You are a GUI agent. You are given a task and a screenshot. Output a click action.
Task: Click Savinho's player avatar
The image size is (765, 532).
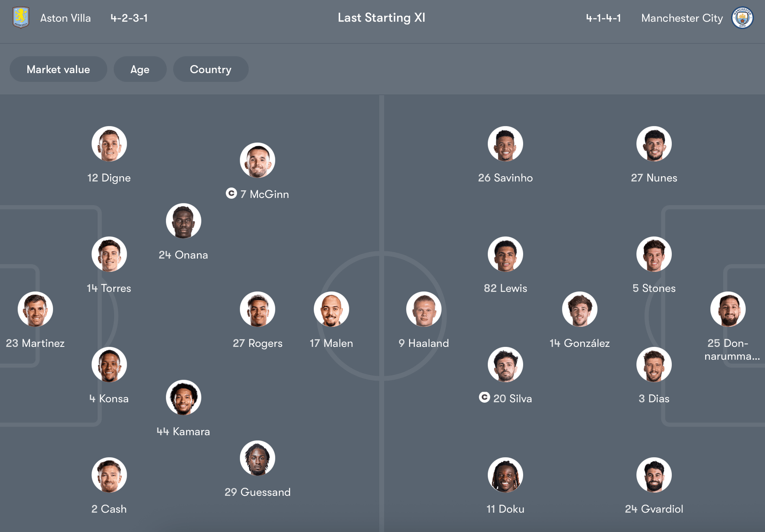[505, 144]
